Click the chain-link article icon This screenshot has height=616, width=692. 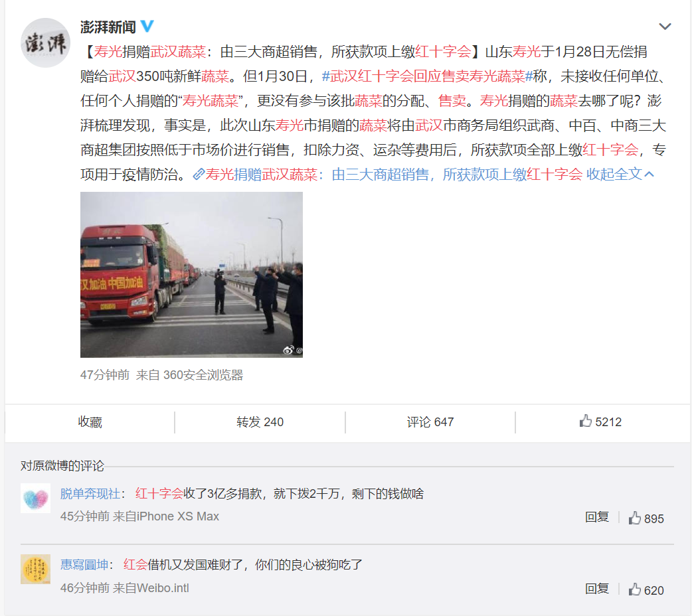[x=198, y=175]
